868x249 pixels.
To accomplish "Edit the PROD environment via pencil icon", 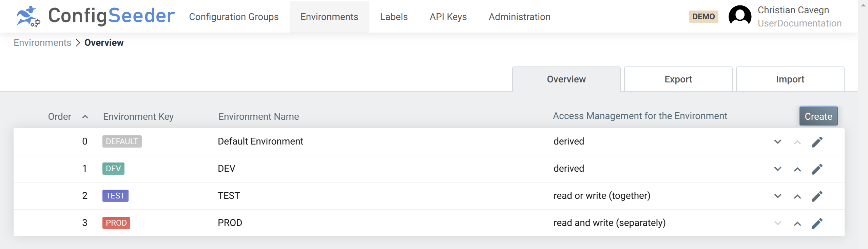I will click(x=817, y=223).
